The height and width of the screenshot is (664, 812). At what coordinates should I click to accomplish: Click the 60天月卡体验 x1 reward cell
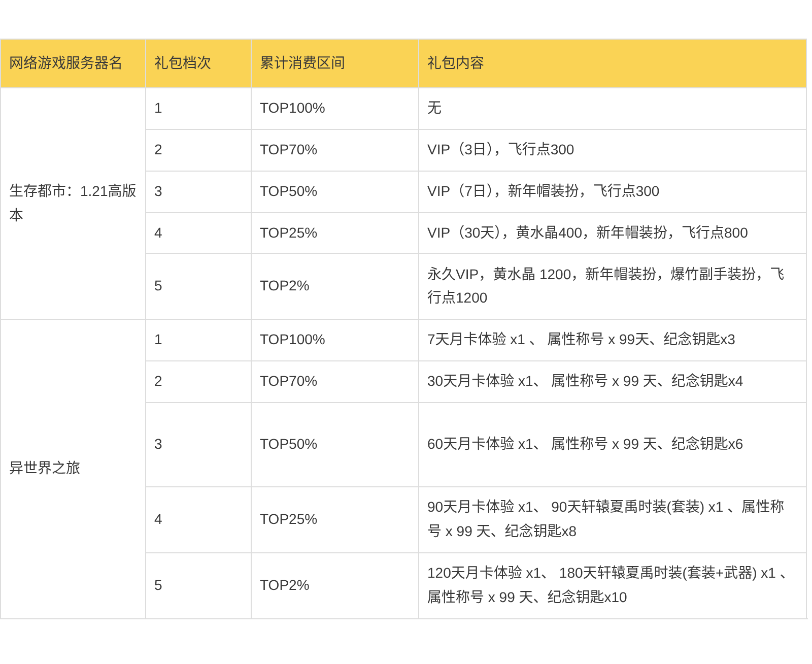coord(585,444)
